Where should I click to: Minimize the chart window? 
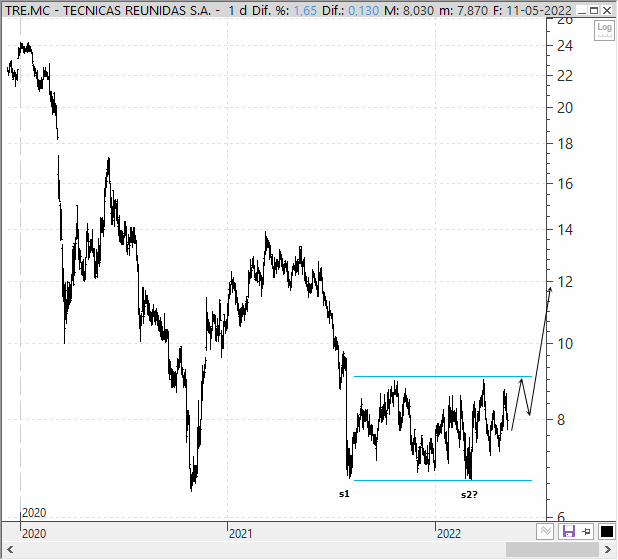point(582,11)
